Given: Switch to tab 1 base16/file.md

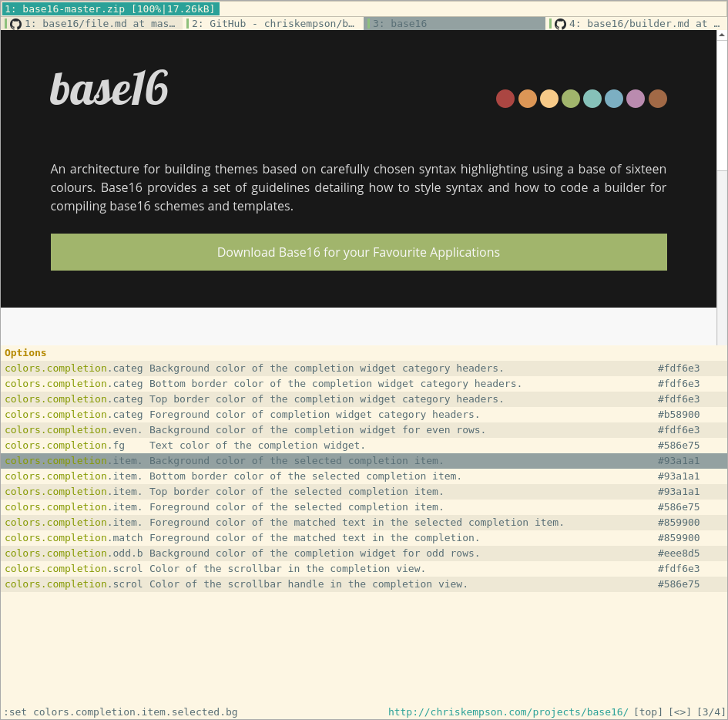Looking at the screenshot, I should [92, 24].
